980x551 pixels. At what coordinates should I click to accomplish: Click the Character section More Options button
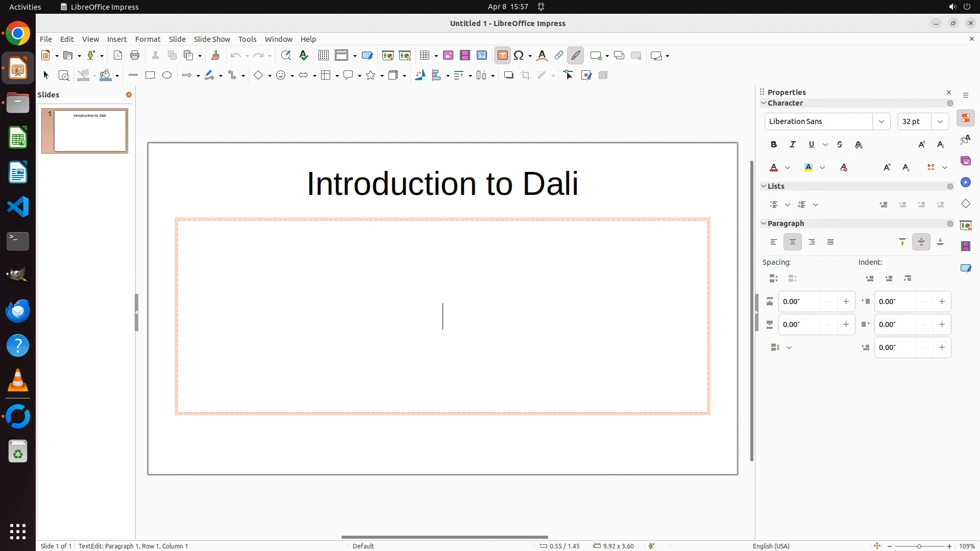pyautogui.click(x=950, y=104)
